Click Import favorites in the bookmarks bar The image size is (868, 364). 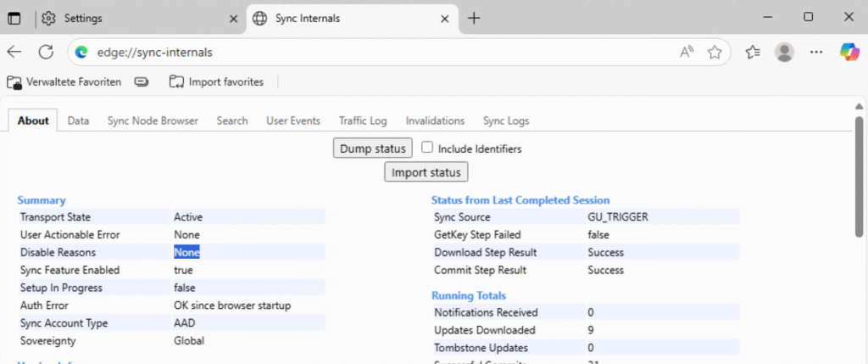coord(217,82)
